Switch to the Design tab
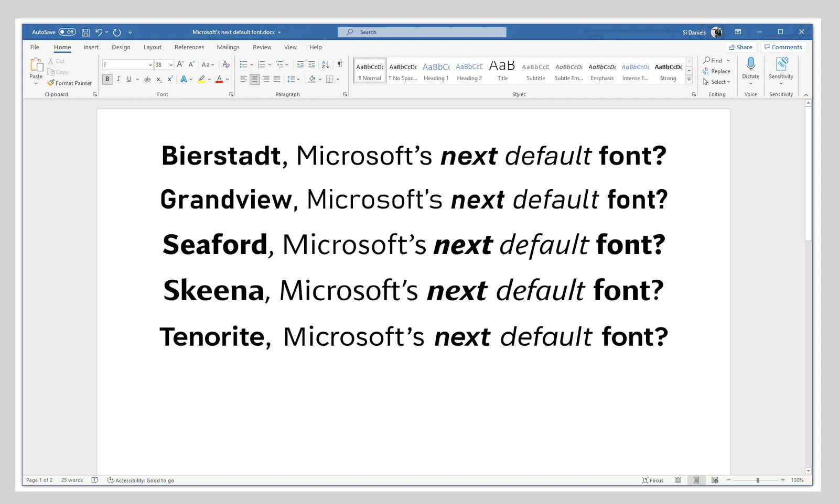839x504 pixels. click(121, 47)
